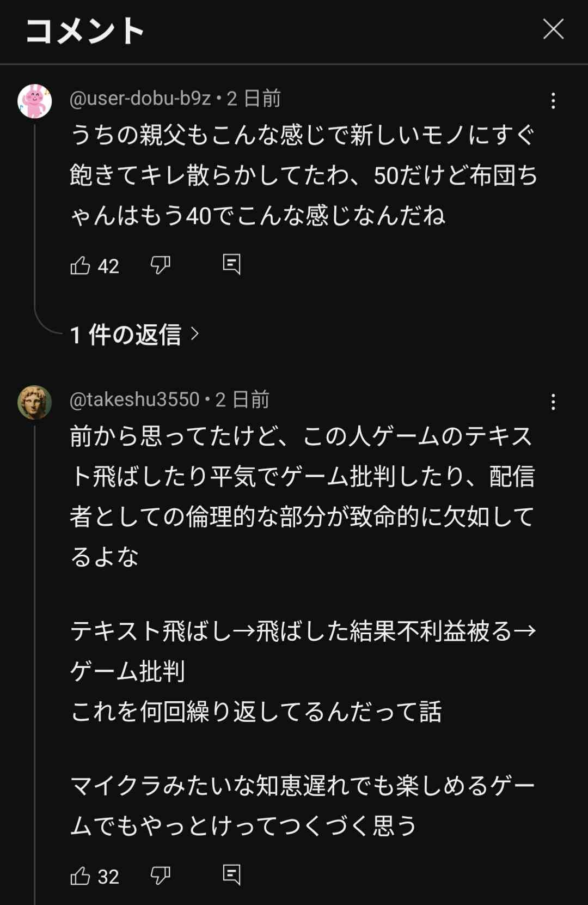
Task: Dislike the comment by @takeshu3550
Action: coord(160,876)
